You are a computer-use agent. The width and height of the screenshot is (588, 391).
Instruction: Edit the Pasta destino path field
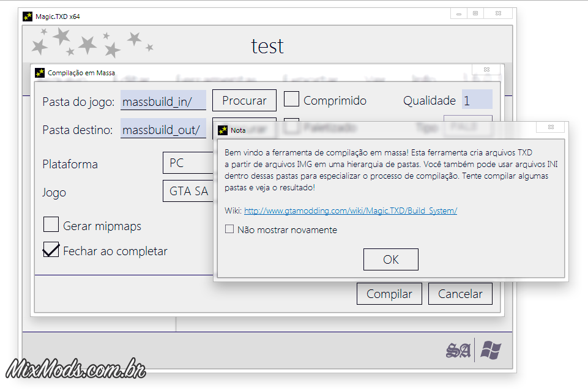pos(163,129)
